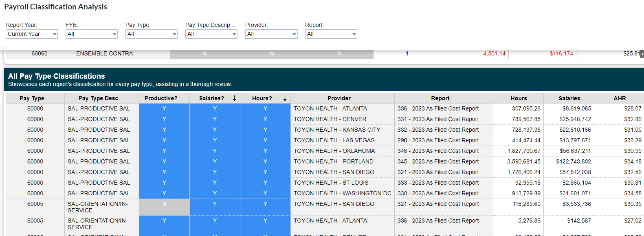This screenshot has width=644, height=236.
Task: Click the 5,276.86 hours value
Action: pyautogui.click(x=529, y=221)
